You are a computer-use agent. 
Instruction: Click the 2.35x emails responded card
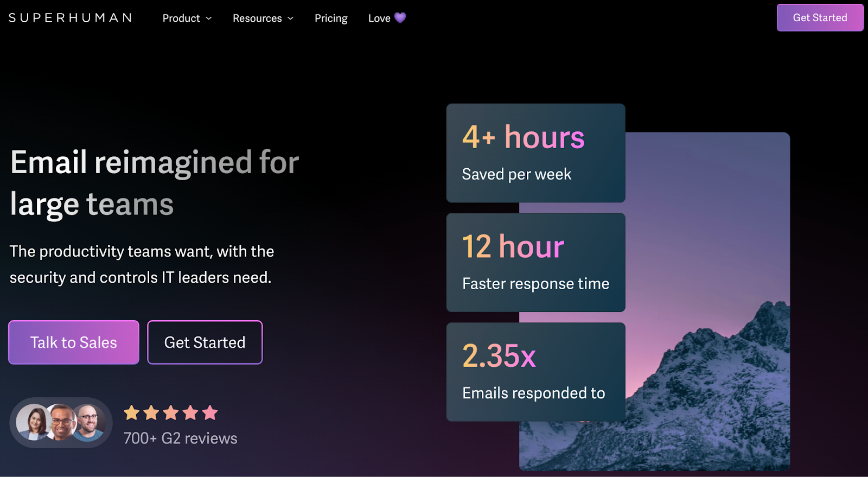pyautogui.click(x=535, y=372)
